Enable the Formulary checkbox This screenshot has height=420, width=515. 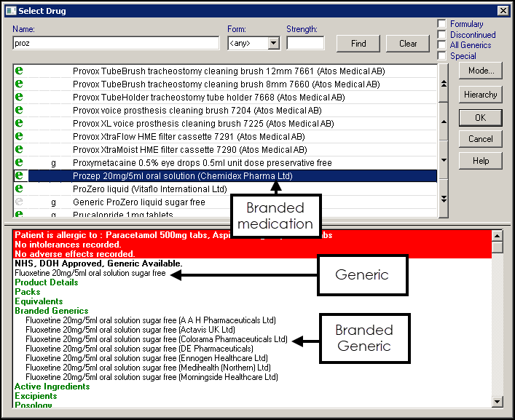click(442, 24)
